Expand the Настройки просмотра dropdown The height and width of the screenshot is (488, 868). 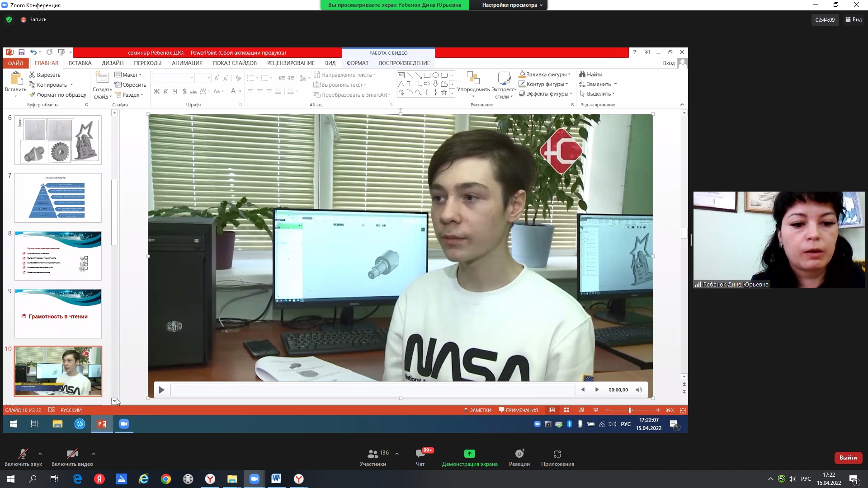[512, 5]
